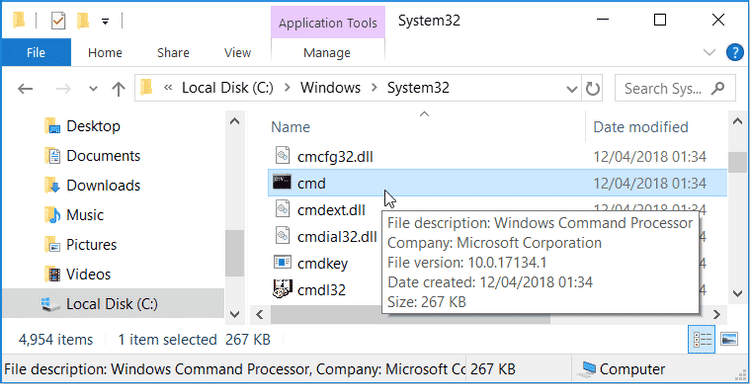Click the Application Tools contextual tab
The image size is (750, 384).
[x=328, y=23]
